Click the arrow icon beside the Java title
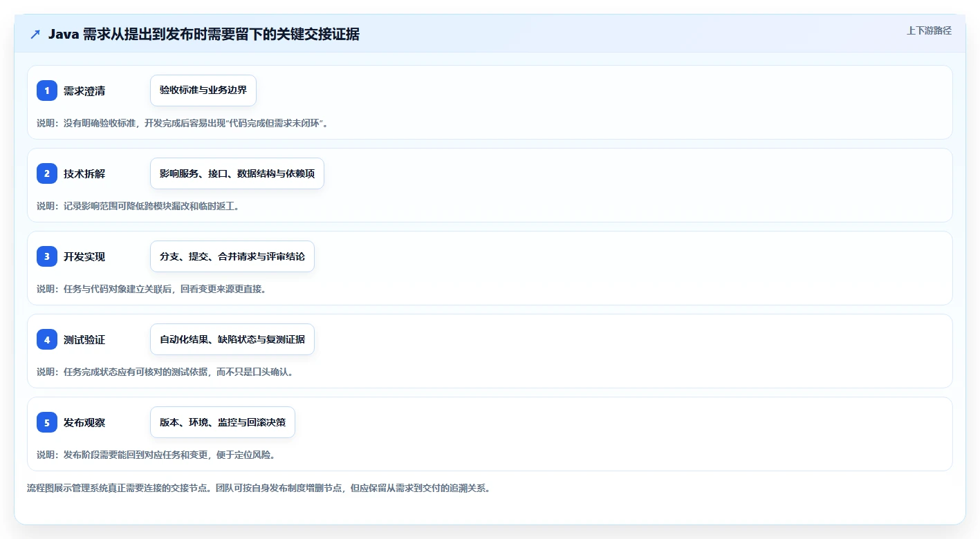Image resolution: width=980 pixels, height=539 pixels. (x=35, y=35)
